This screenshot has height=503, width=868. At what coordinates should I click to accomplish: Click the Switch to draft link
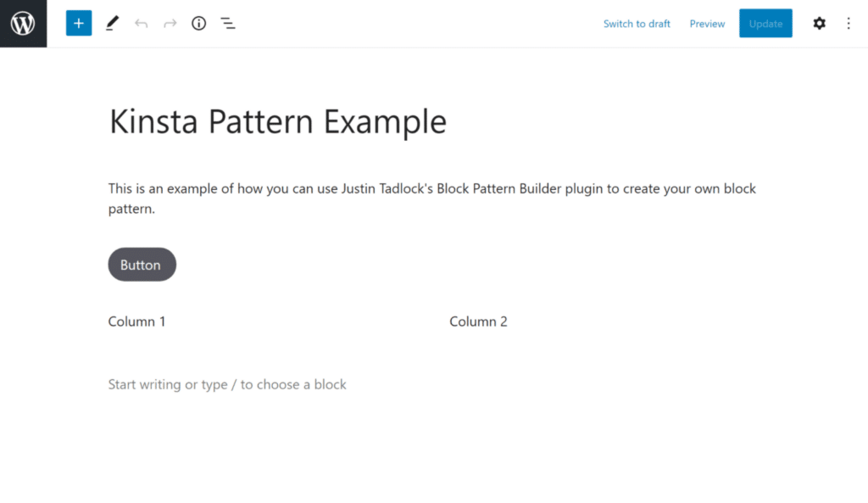click(x=637, y=23)
